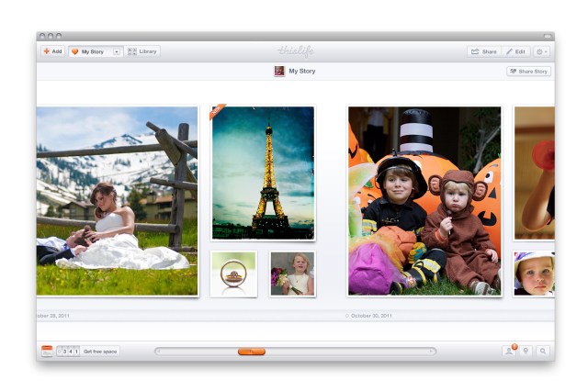The height and width of the screenshot is (391, 588).
Task: Expand the My Story dropdown arrow
Action: [117, 51]
